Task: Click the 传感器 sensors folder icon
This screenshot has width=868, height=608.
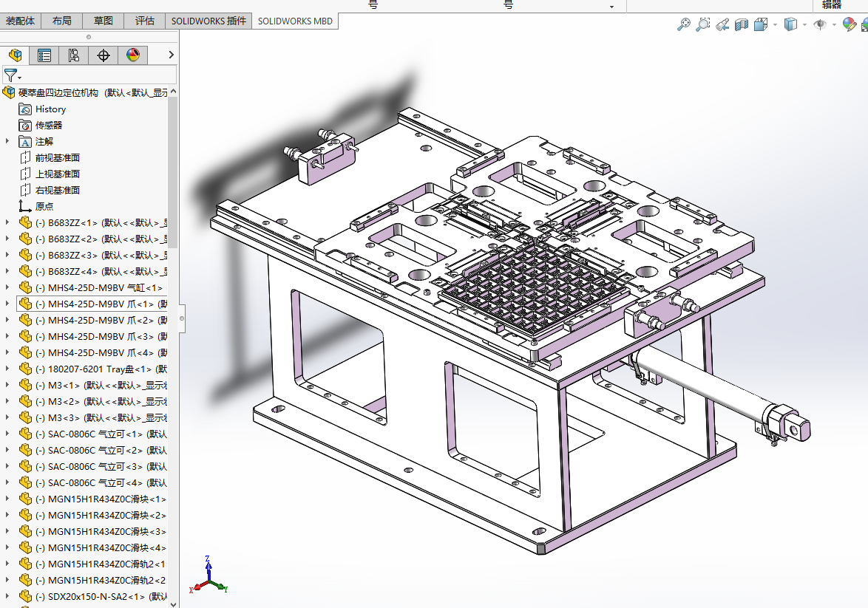Action: 25,126
